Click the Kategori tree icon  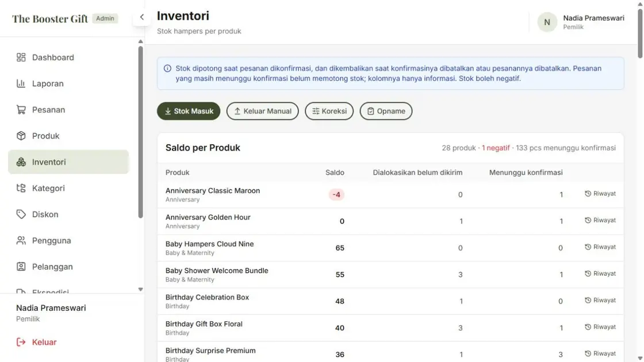click(21, 188)
